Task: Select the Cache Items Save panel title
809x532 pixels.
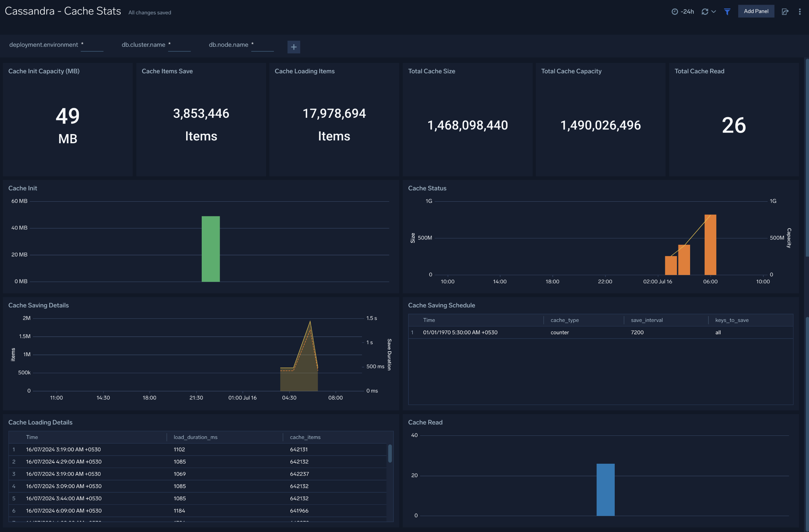Action: click(167, 71)
